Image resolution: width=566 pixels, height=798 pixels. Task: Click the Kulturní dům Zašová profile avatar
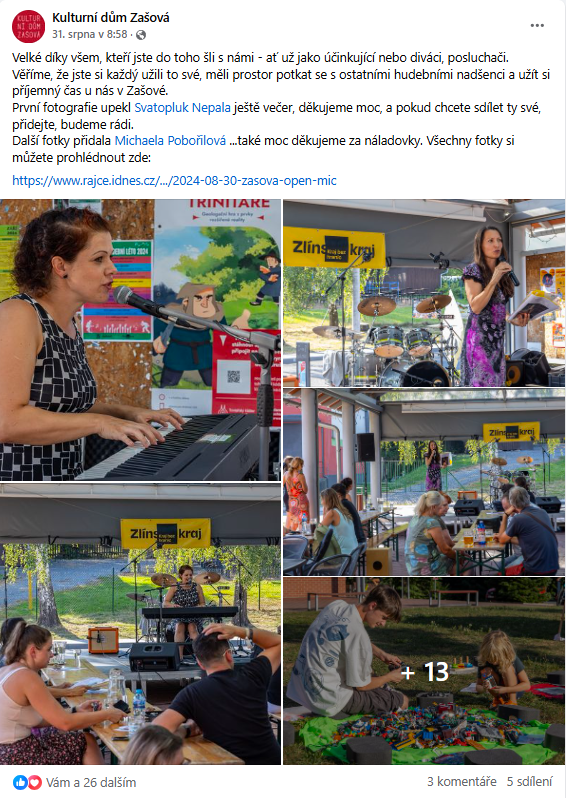pos(29,26)
